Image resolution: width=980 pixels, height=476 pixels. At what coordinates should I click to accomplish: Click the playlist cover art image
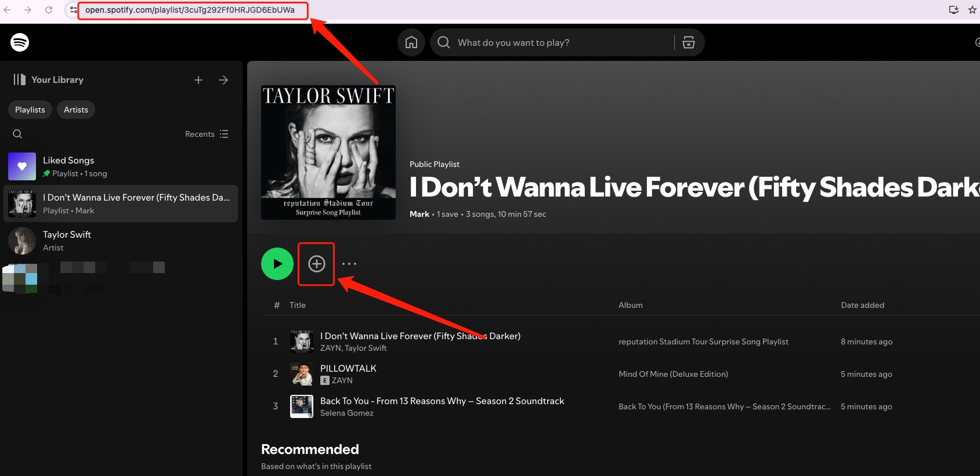pos(328,152)
